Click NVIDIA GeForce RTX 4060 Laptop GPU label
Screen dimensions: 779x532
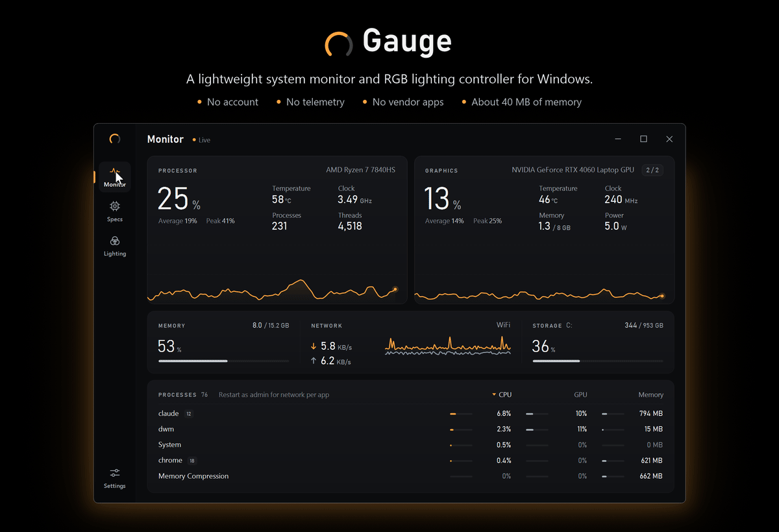coord(573,170)
